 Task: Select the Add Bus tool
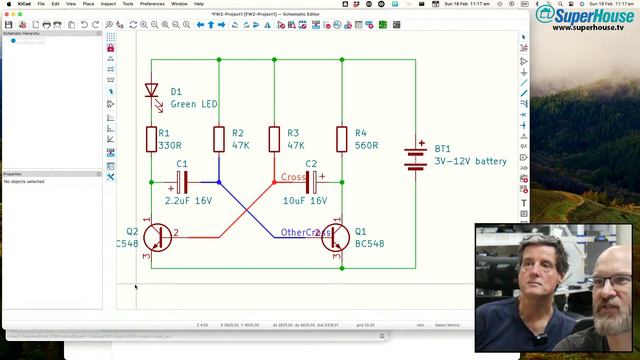524,93
